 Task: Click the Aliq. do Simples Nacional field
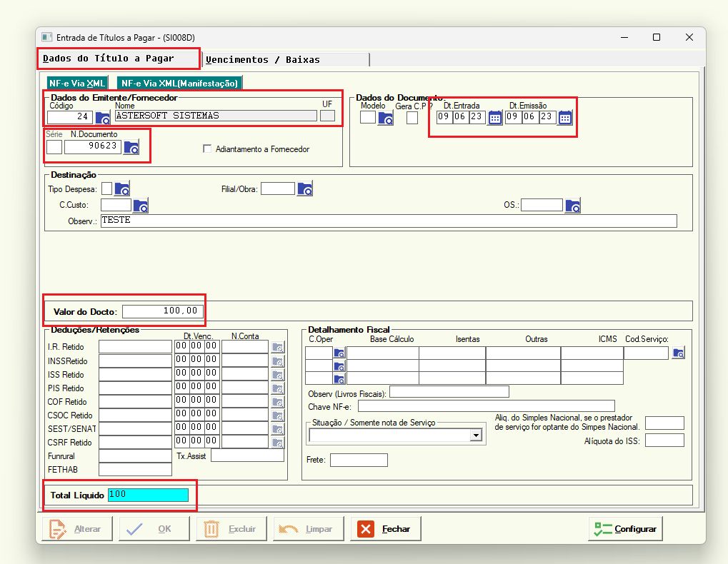665,423
